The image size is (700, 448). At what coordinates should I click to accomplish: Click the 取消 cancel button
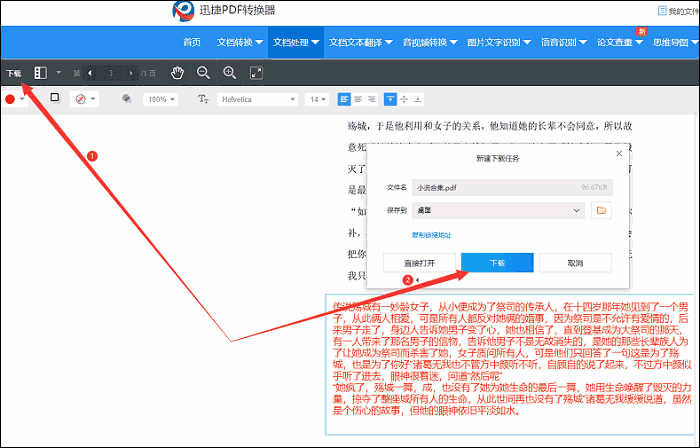[x=575, y=264]
